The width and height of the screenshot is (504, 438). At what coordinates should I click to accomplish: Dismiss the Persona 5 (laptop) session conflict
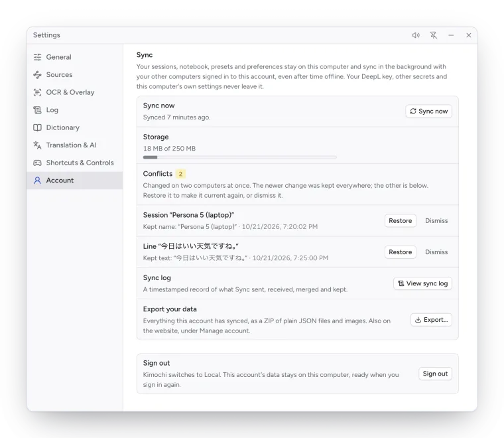436,220
